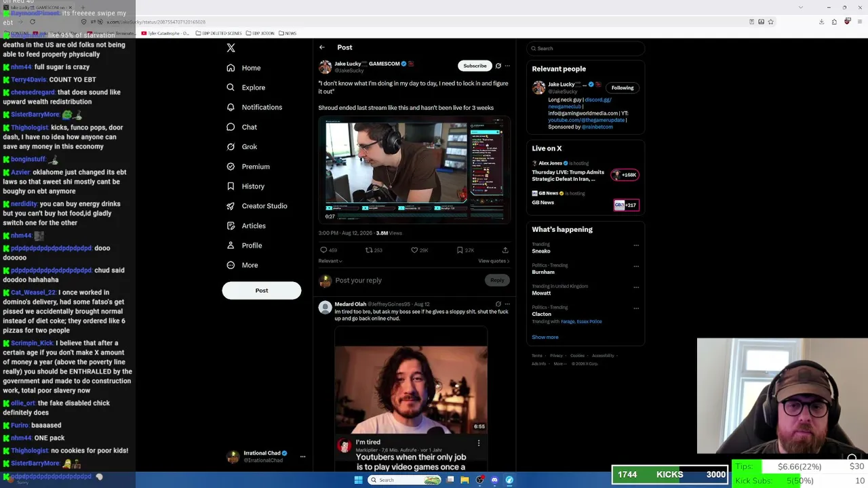
Task: Click the bookmark star in address bar
Action: (770, 22)
